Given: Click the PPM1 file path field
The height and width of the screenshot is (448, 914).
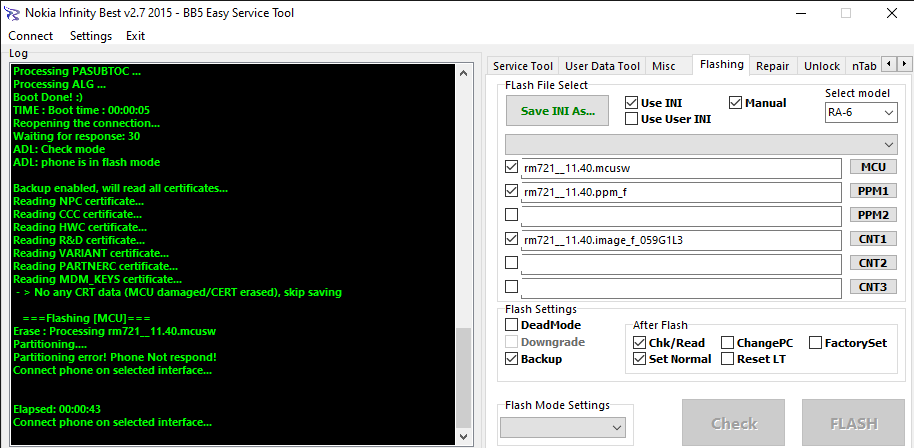Looking at the screenshot, I should [x=681, y=192].
